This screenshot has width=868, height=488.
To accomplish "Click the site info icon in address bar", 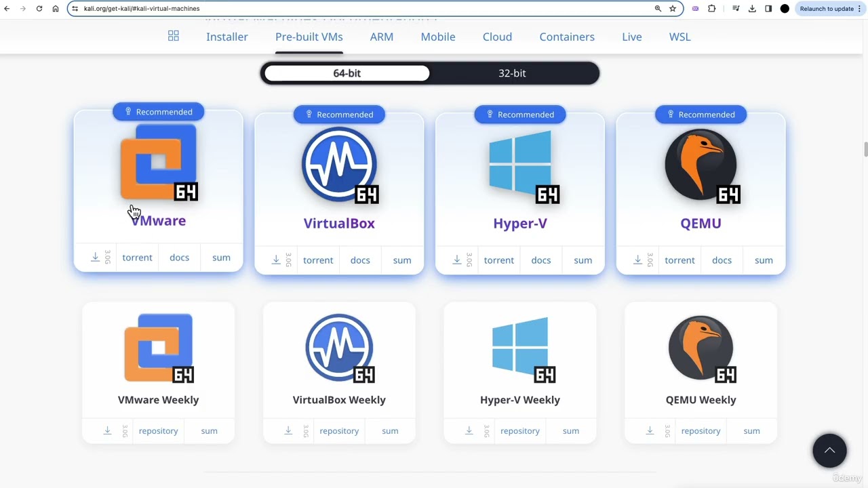I will 74,9.
